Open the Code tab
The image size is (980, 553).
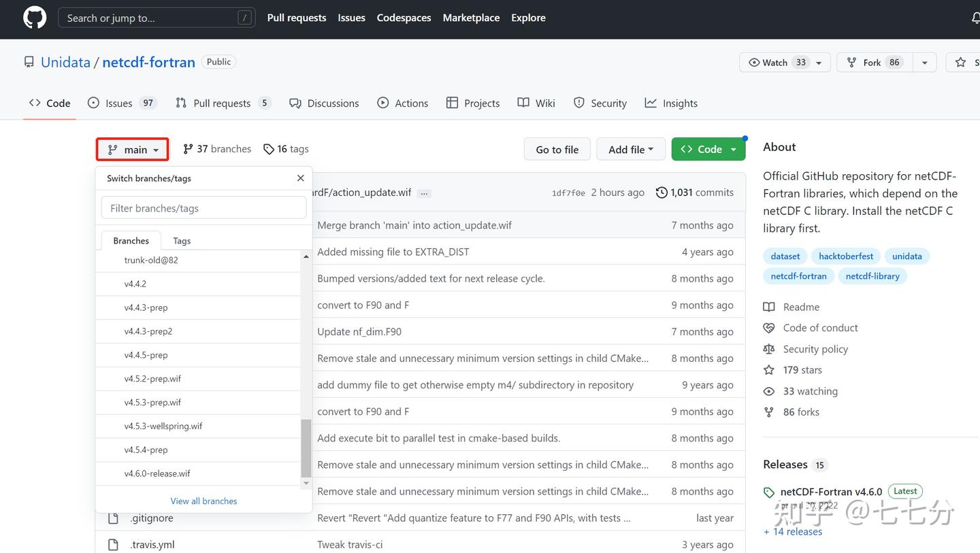click(50, 103)
